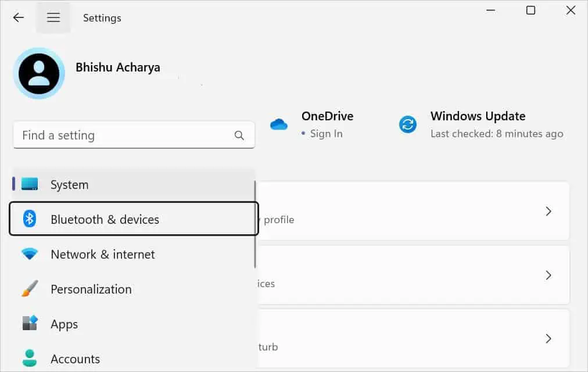This screenshot has height=372, width=588.
Task: Click the OneDrive cloud icon
Action: click(279, 124)
